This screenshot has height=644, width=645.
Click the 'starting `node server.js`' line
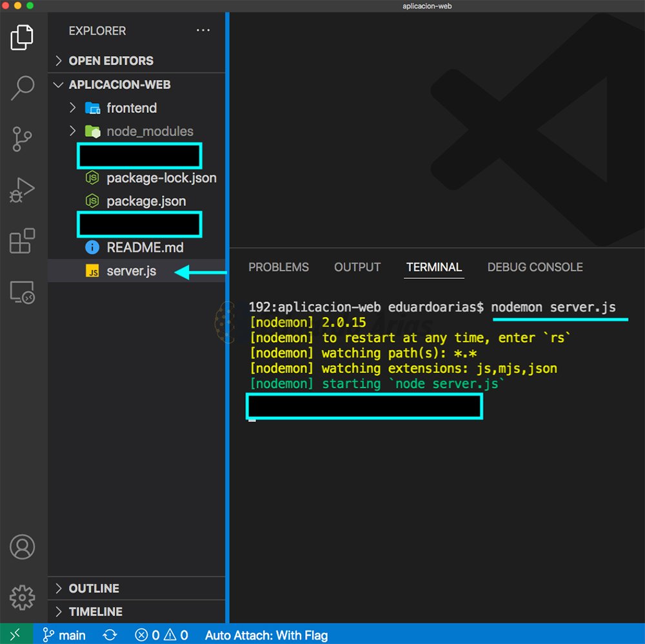377,383
